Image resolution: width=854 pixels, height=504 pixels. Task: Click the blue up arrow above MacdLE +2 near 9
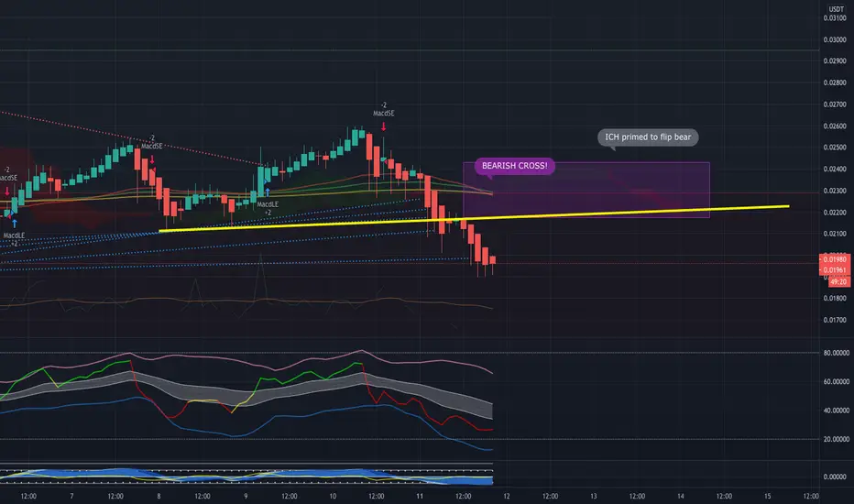coord(268,192)
